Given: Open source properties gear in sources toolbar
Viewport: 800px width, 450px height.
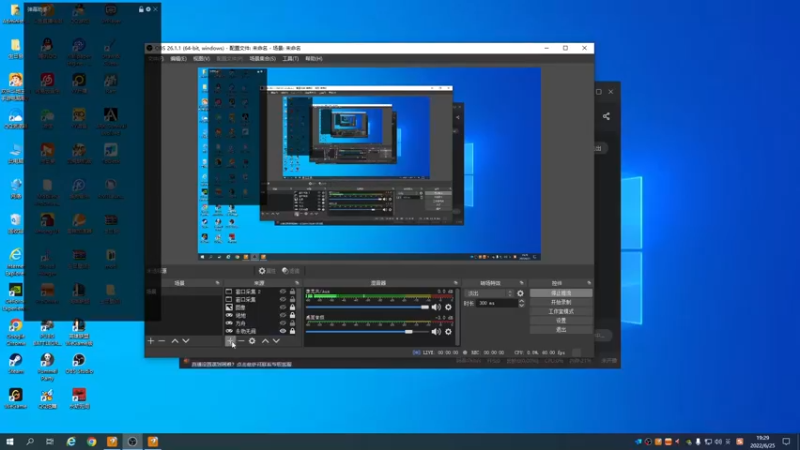Looking at the screenshot, I should (x=252, y=341).
